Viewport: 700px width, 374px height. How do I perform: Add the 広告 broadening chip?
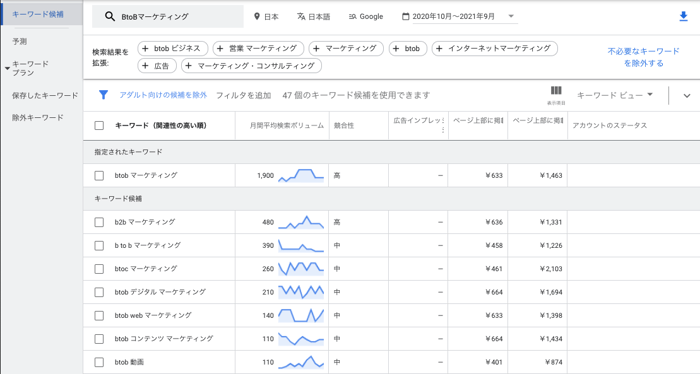pos(157,66)
